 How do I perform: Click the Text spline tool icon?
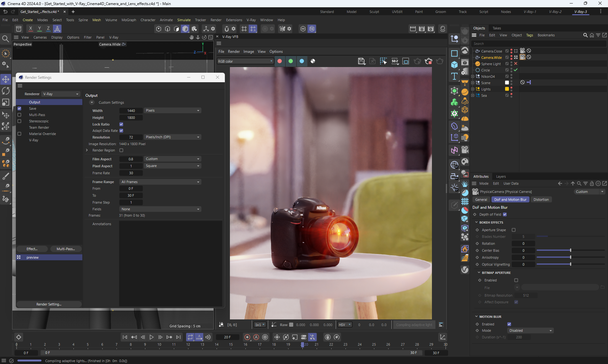(454, 76)
